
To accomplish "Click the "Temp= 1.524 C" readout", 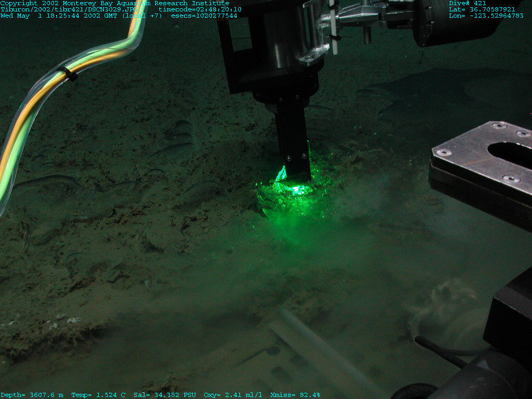I will (98, 395).
